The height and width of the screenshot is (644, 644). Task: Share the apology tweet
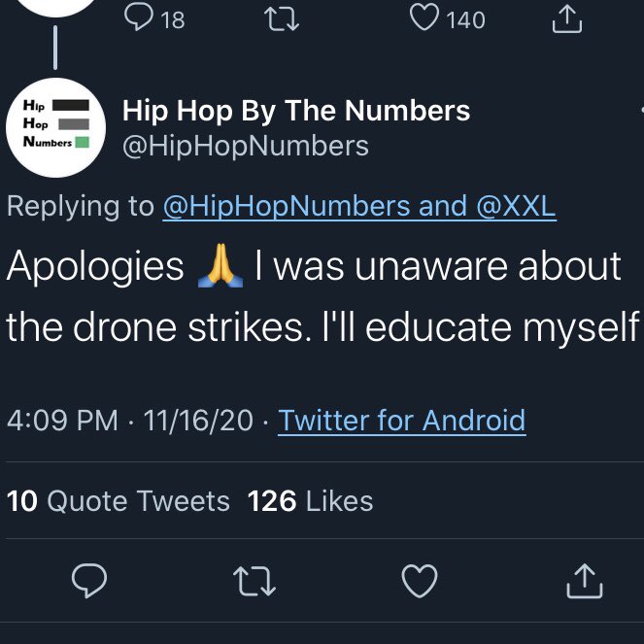tap(584, 581)
